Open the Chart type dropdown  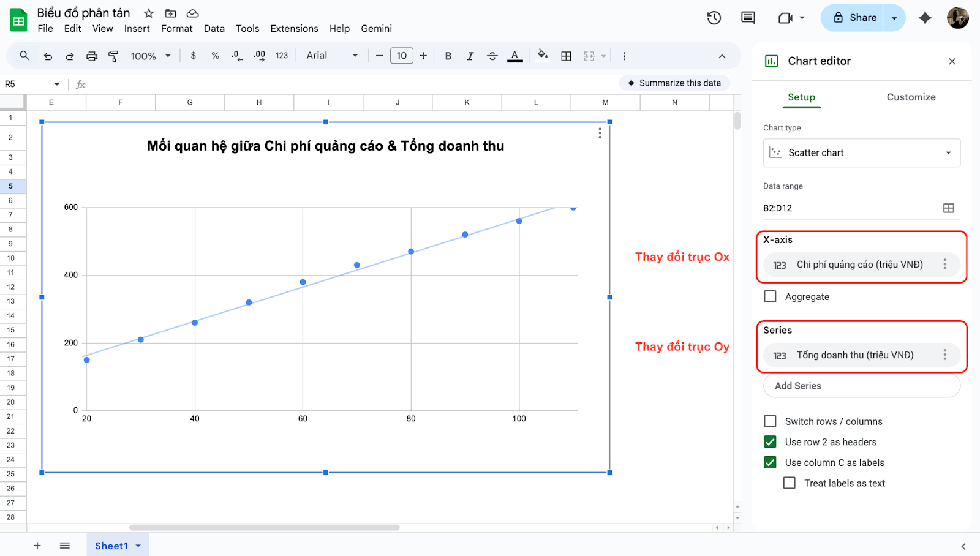tap(861, 153)
